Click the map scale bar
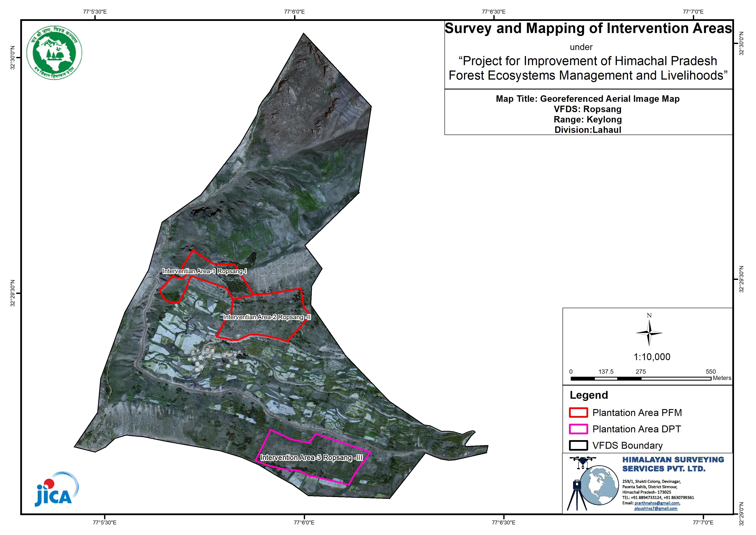The height and width of the screenshot is (535, 756). pyautogui.click(x=641, y=379)
